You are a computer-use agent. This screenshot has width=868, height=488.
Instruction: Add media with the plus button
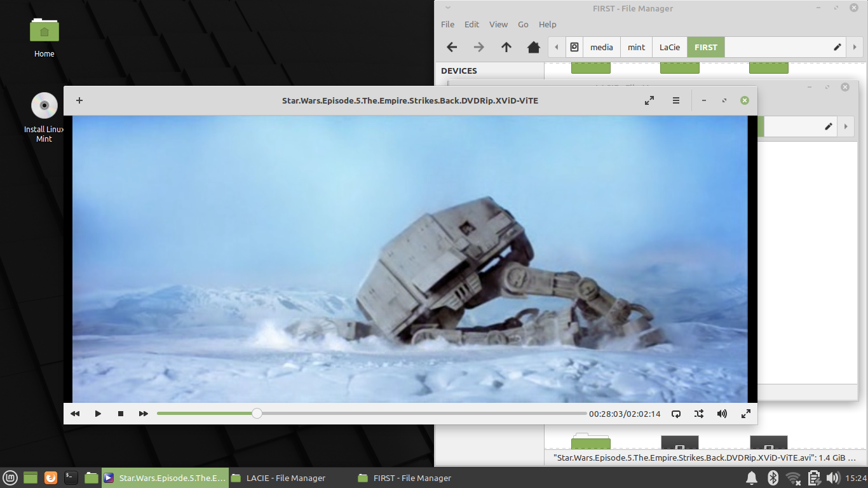tap(79, 100)
